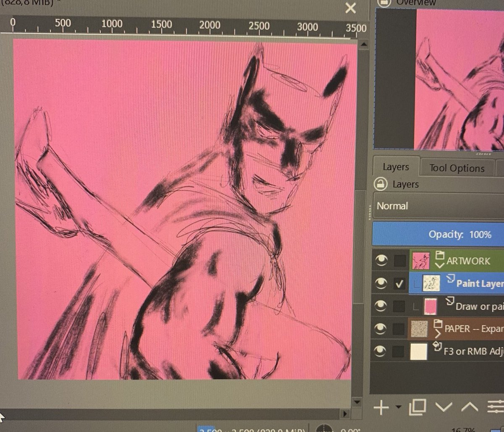Image resolution: width=504 pixels, height=432 pixels.
Task: Click the lock docker icon beside Layers title
Action: click(x=381, y=184)
